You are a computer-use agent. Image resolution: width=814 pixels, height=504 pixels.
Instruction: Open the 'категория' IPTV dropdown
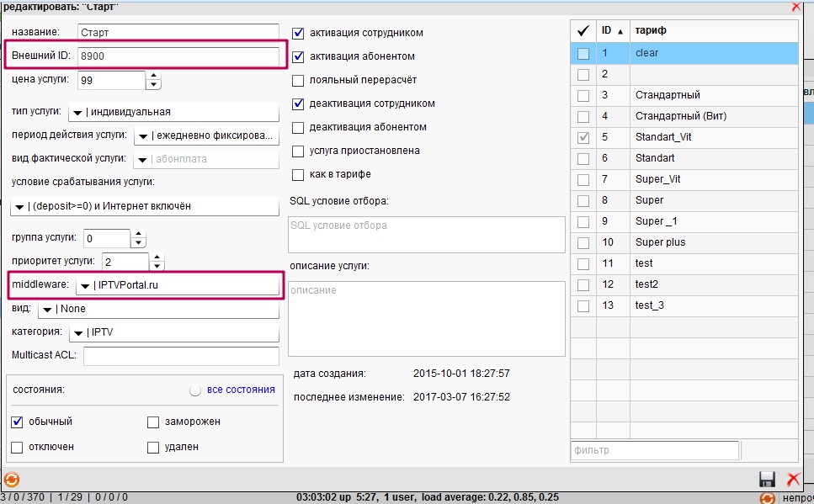[x=78, y=332]
